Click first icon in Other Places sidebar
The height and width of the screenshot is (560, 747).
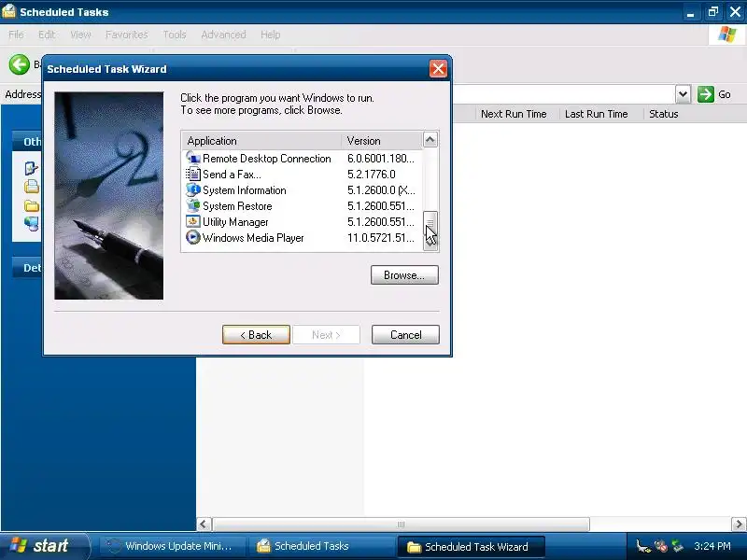(x=32, y=168)
